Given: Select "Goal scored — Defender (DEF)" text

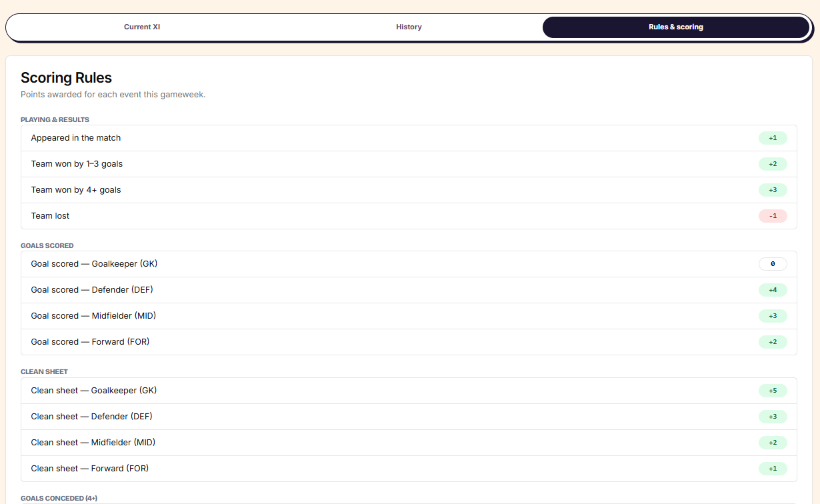Looking at the screenshot, I should pyautogui.click(x=92, y=290).
